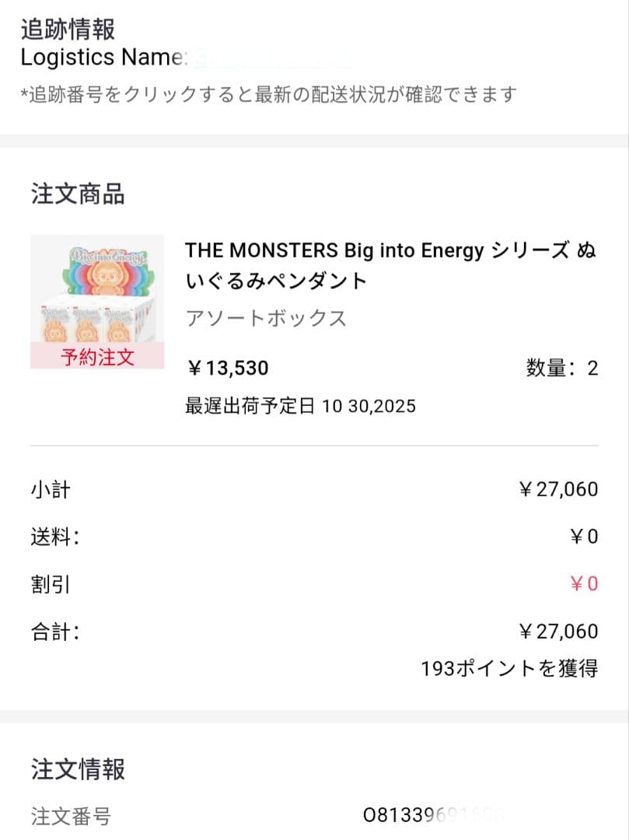
Task: Click the 割引 discount label
Action: [x=51, y=584]
